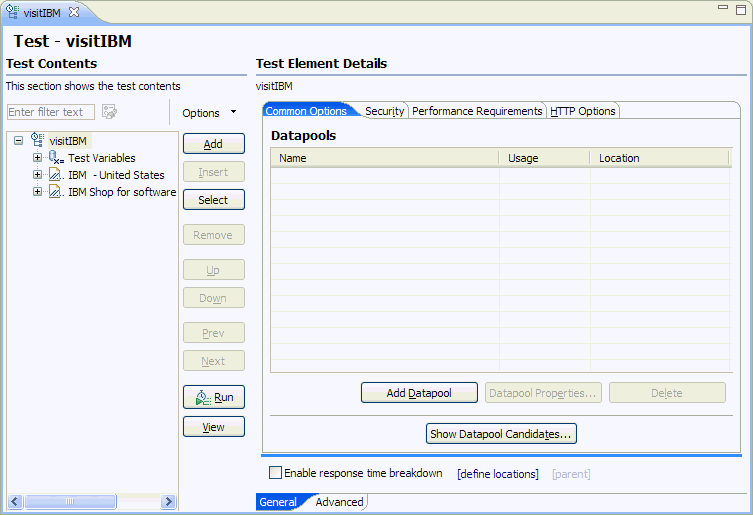The height and width of the screenshot is (515, 753).
Task: Open the Performance Requirements tab
Action: tap(477, 111)
